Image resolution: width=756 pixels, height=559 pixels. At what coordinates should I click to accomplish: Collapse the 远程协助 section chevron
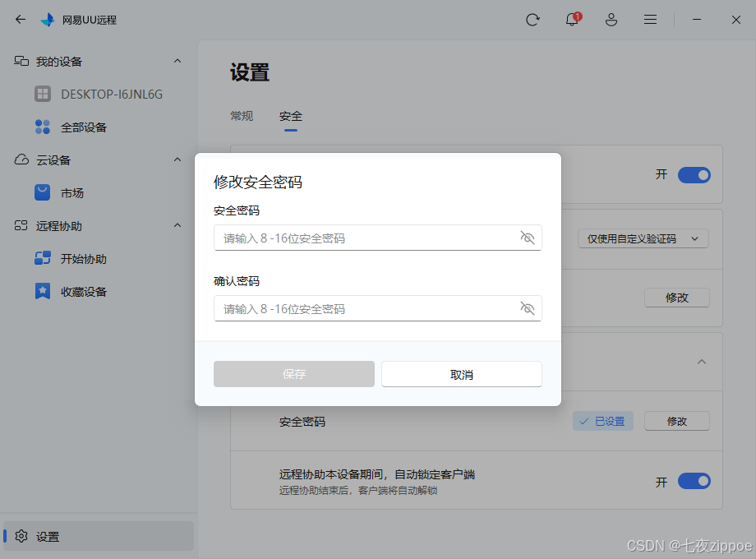177,225
